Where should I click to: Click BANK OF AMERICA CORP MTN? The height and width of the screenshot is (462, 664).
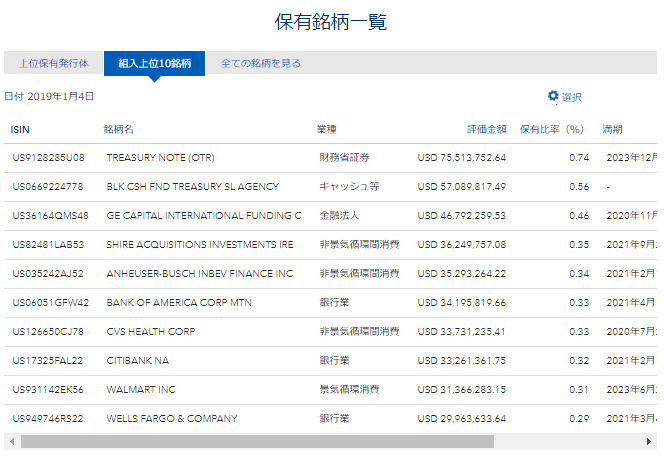pyautogui.click(x=179, y=303)
